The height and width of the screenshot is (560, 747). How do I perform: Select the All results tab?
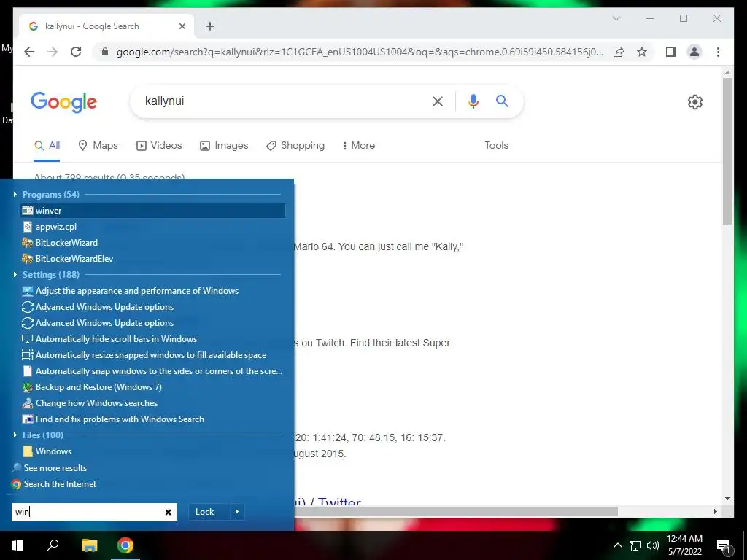47,145
